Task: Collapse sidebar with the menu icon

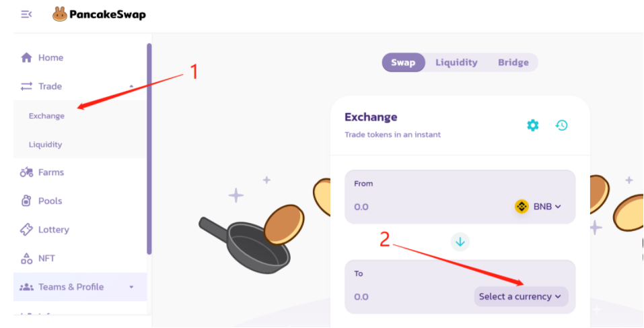Action: pyautogui.click(x=27, y=14)
